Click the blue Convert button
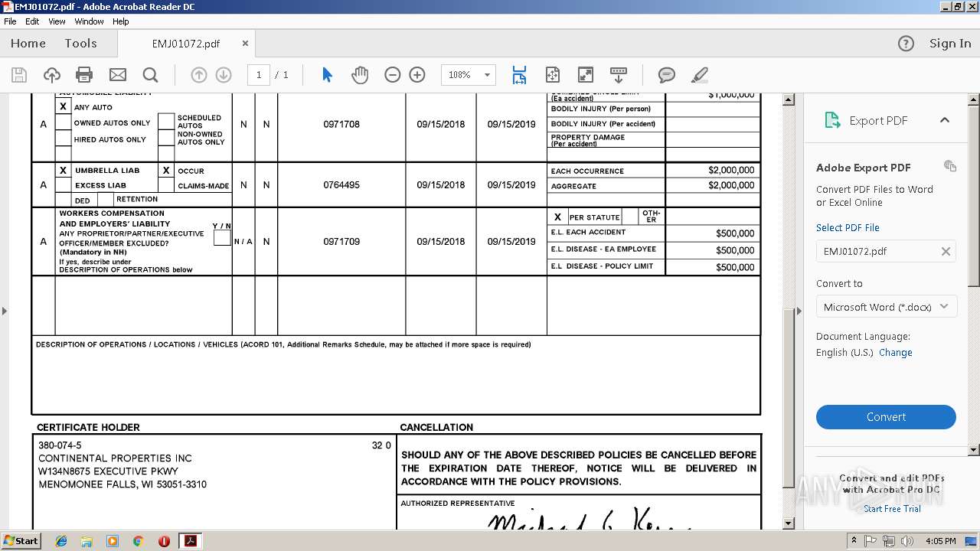Image resolution: width=980 pixels, height=551 pixels. 886,417
